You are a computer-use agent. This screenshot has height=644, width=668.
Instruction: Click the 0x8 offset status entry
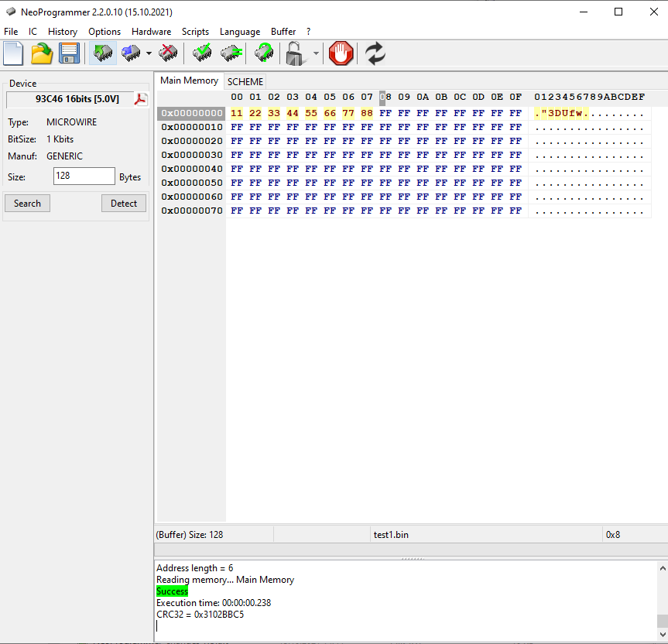pyautogui.click(x=613, y=535)
